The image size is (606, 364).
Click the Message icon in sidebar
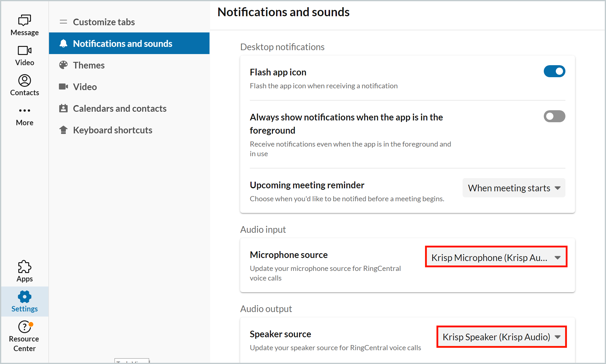point(25,20)
